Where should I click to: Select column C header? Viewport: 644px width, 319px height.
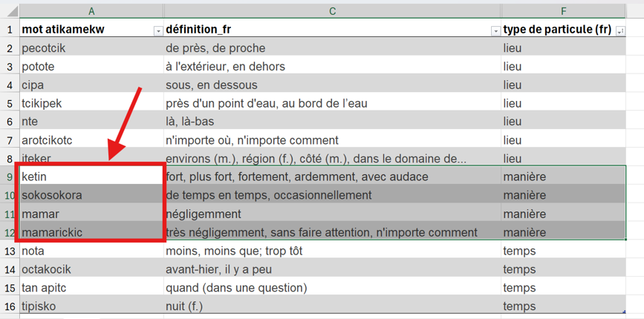332,11
